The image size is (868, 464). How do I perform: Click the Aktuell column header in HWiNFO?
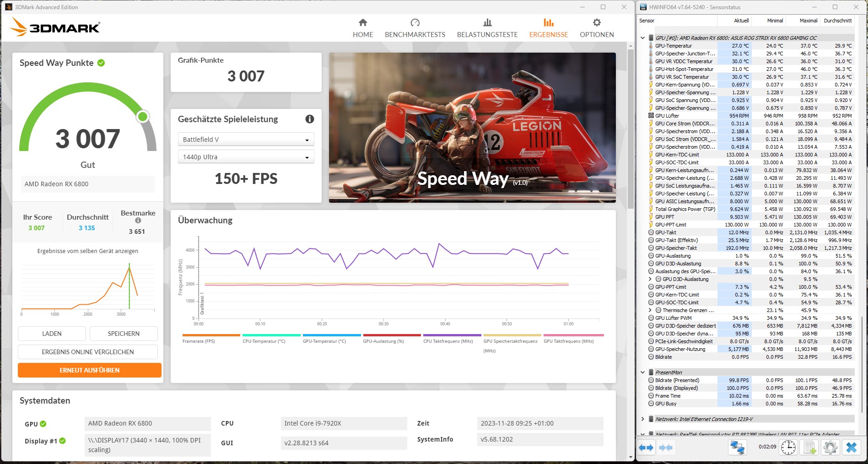tap(734, 21)
